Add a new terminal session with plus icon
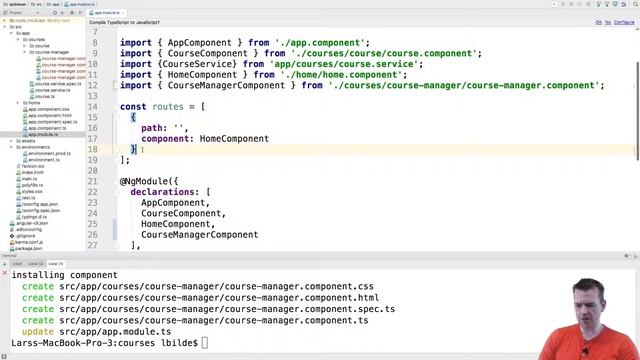Screen dimensions: 640x360 coord(4,264)
